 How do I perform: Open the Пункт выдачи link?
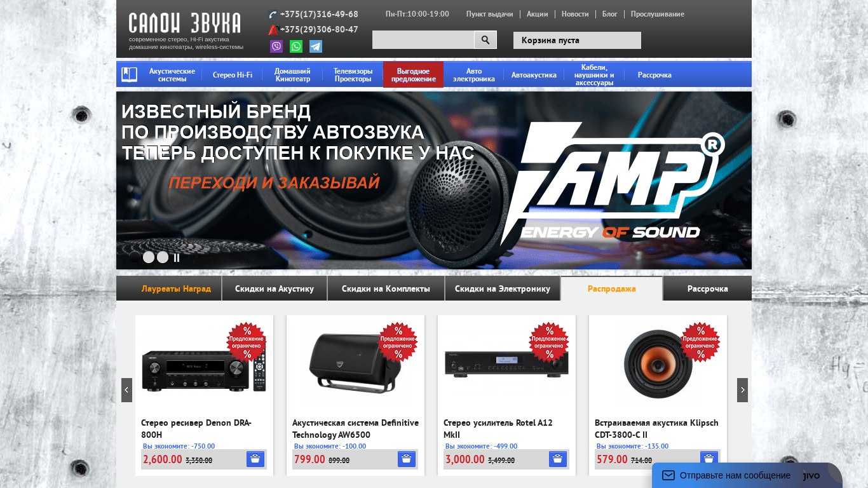[489, 14]
